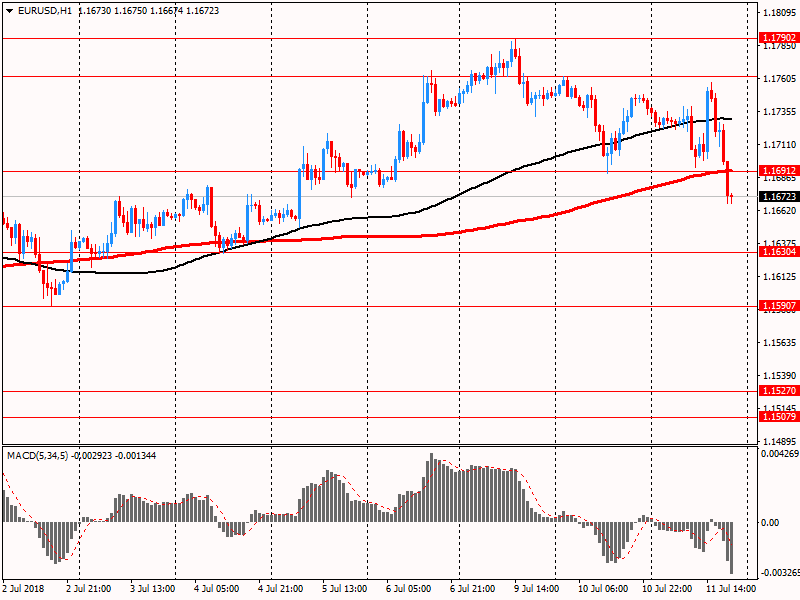Click the 11 Jul 14:00 time label

[x=731, y=589]
